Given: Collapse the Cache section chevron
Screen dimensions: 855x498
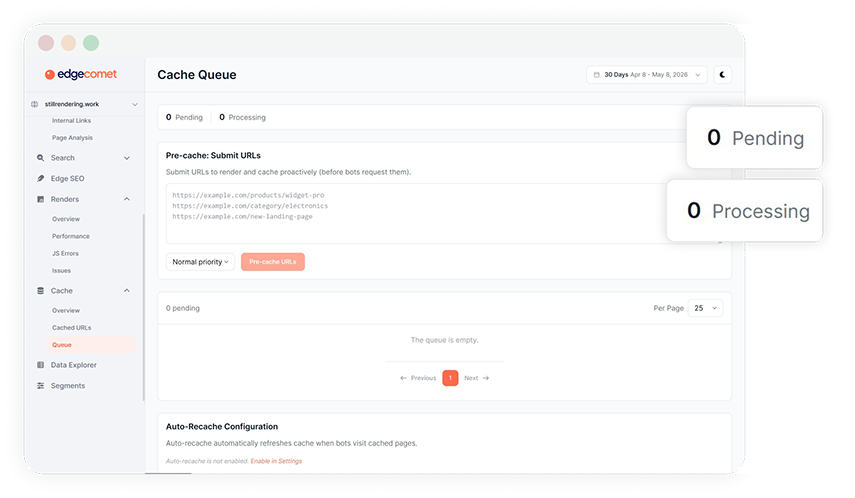Looking at the screenshot, I should (127, 291).
